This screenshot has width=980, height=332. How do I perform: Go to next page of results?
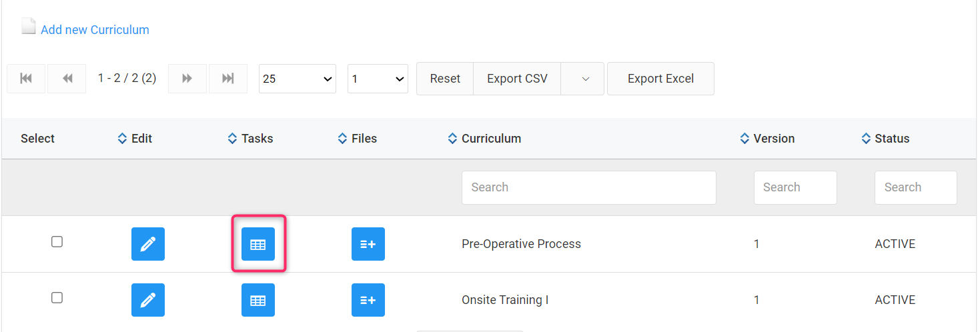[x=187, y=79]
